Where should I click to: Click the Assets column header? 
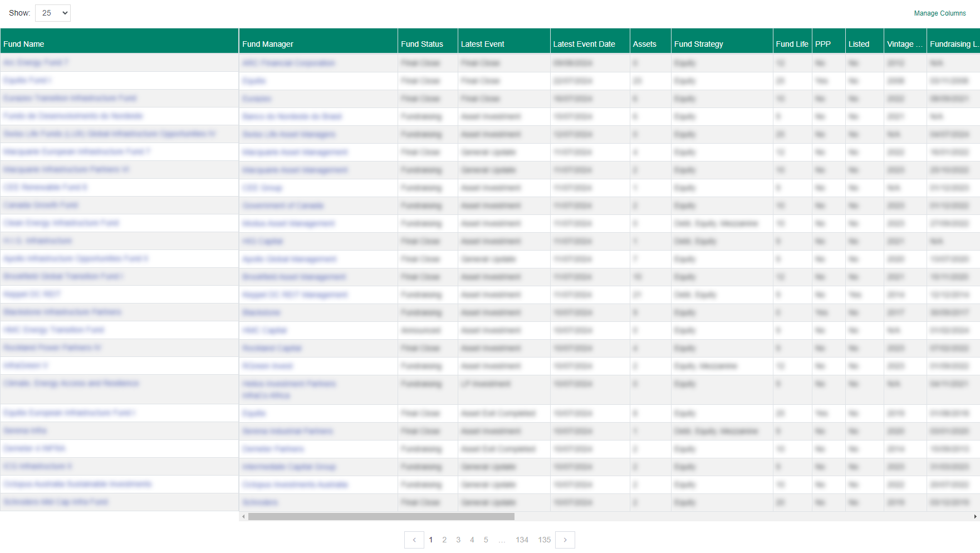point(644,44)
